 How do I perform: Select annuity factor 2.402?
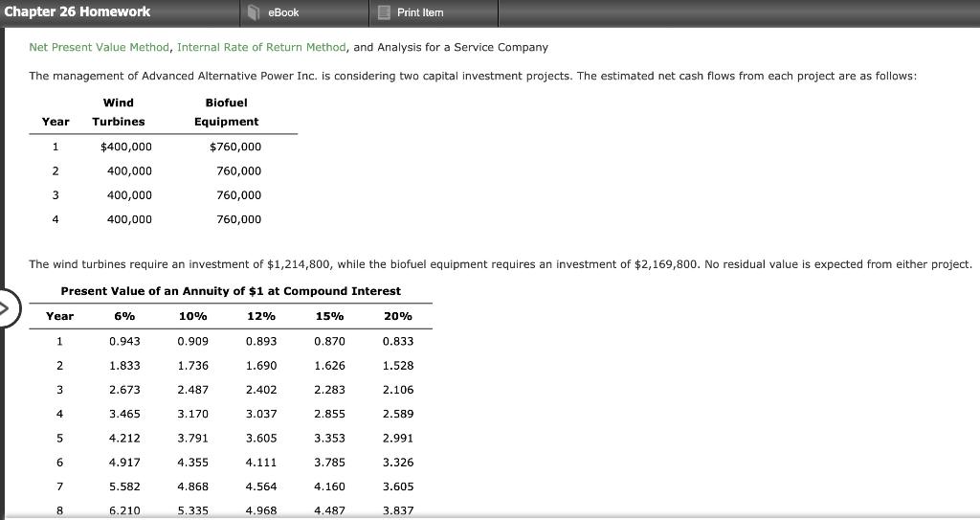261,390
